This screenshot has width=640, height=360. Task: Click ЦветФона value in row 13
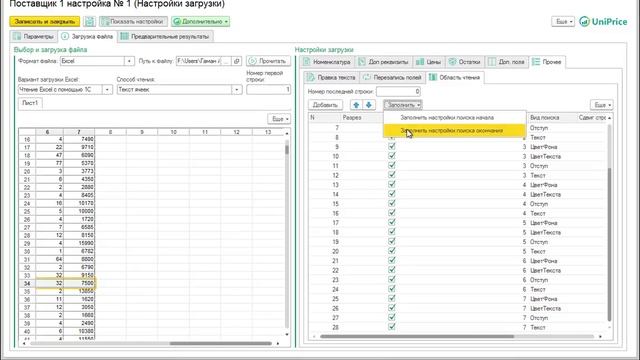(x=544, y=185)
